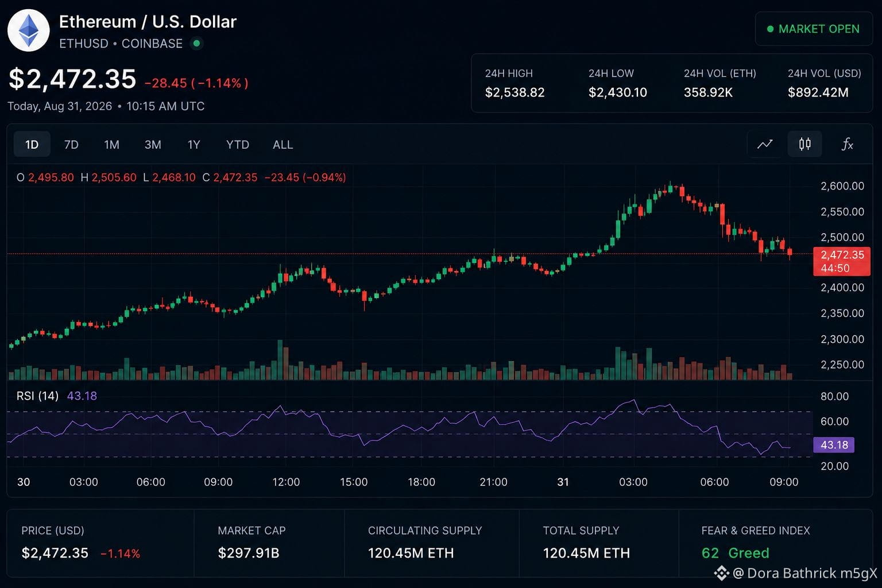Choose the 1M timeframe tab

pos(111,145)
